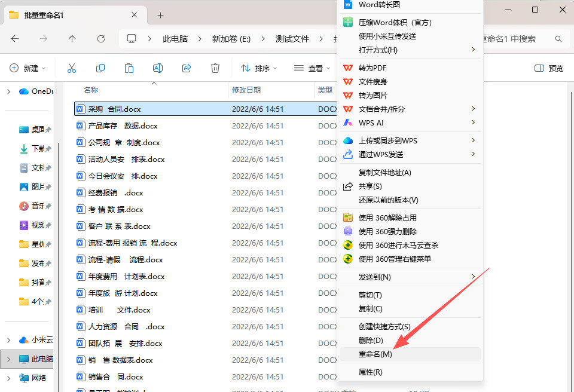This screenshot has height=392, width=574.
Task: Go forward with the right arrow
Action: [44, 39]
